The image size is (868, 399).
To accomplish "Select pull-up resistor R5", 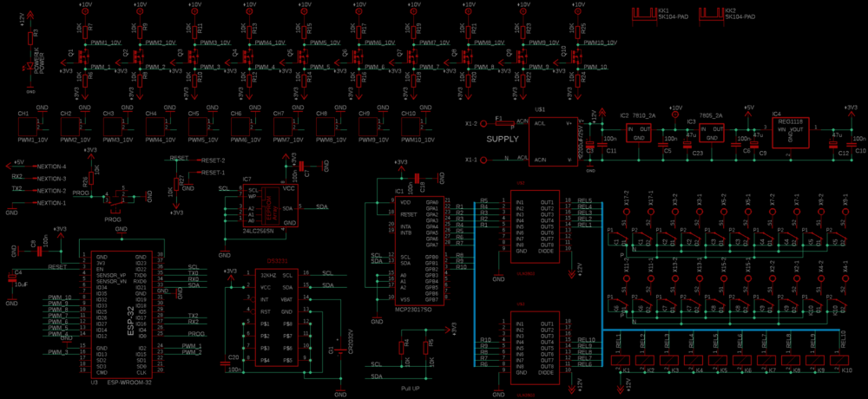I will (x=425, y=348).
